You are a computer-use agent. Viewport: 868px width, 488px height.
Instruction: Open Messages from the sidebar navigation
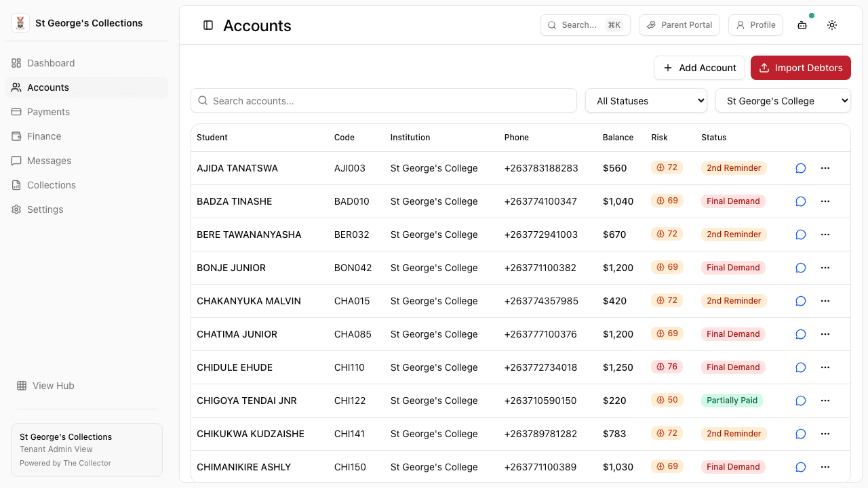[x=48, y=161]
